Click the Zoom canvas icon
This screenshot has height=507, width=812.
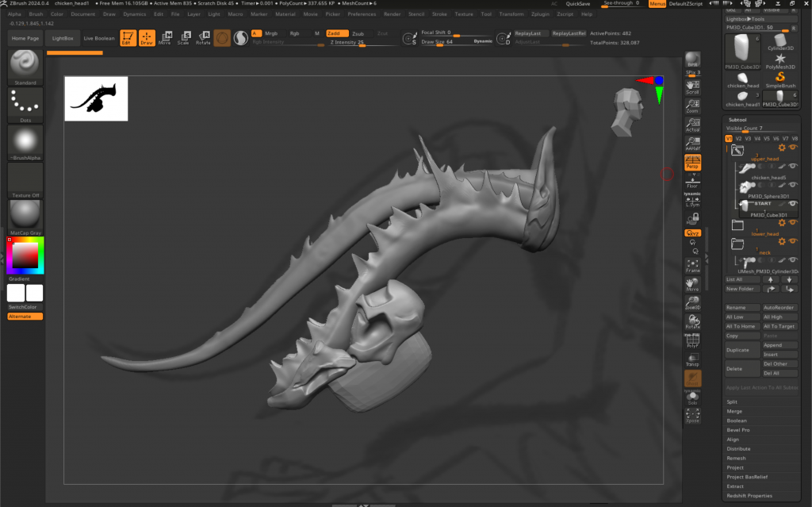(692, 106)
